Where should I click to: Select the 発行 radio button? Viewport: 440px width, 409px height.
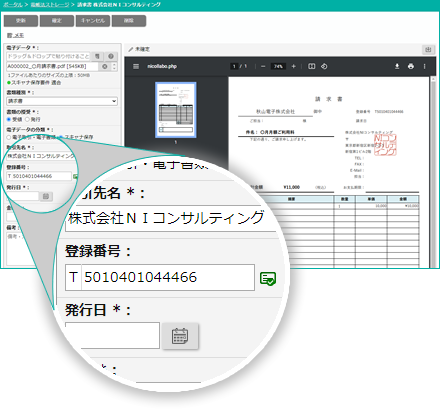27,119
